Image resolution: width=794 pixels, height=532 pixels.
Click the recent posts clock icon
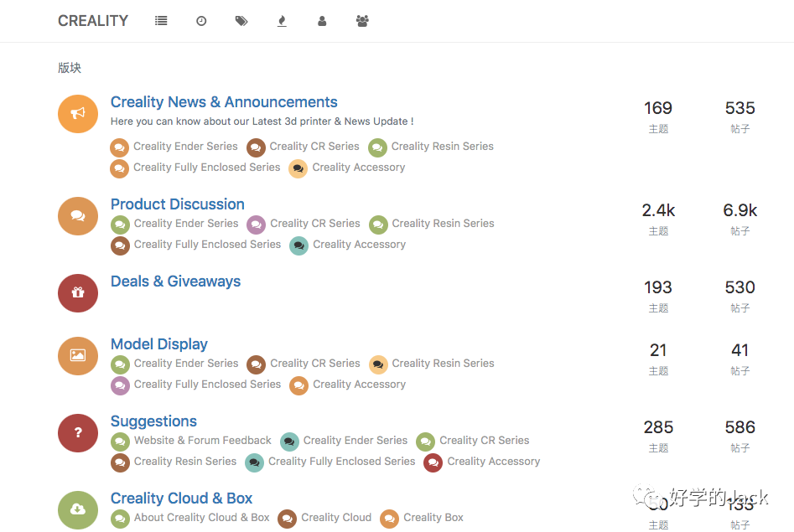(x=201, y=21)
